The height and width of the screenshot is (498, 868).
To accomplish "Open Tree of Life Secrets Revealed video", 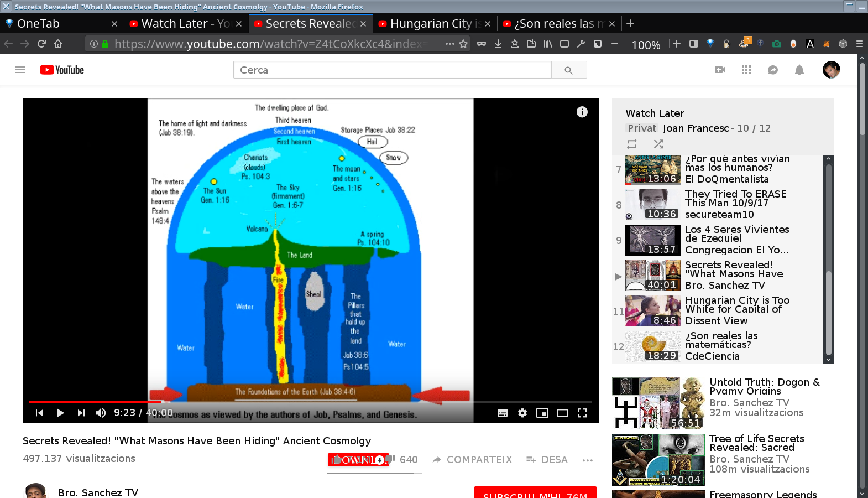I will (723, 460).
